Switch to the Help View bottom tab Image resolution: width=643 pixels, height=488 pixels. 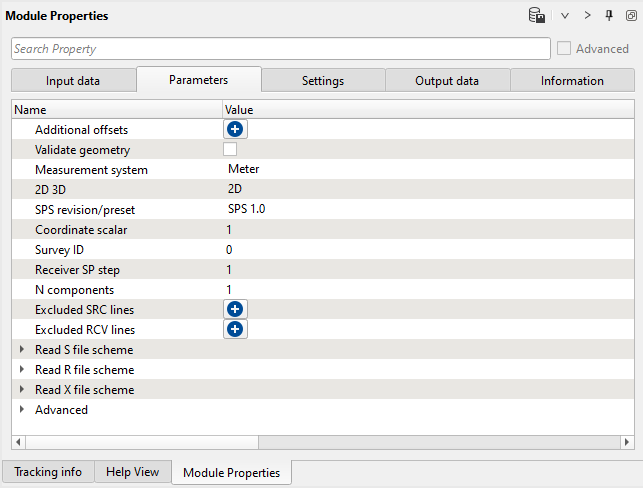(x=132, y=472)
